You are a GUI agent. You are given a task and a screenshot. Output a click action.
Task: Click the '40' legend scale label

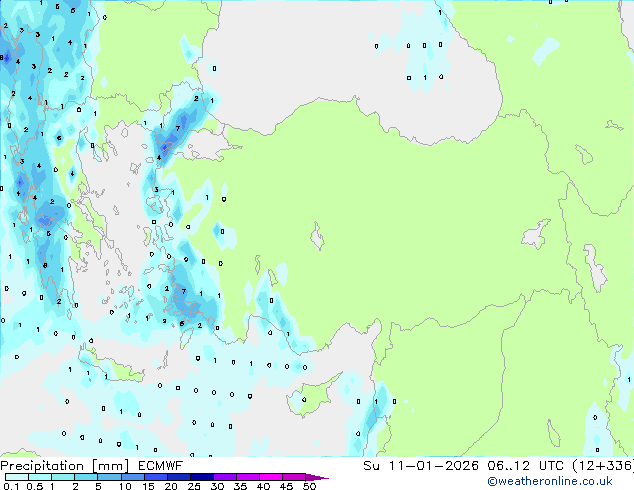pos(263,486)
